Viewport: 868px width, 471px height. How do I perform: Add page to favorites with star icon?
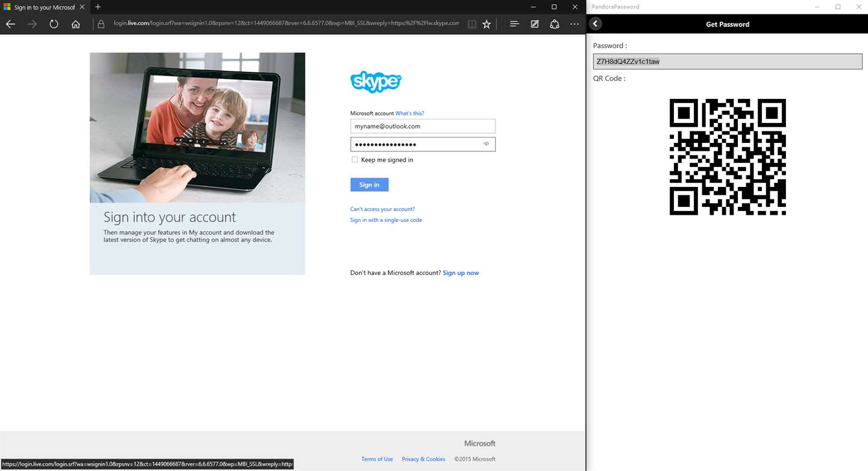pyautogui.click(x=486, y=24)
